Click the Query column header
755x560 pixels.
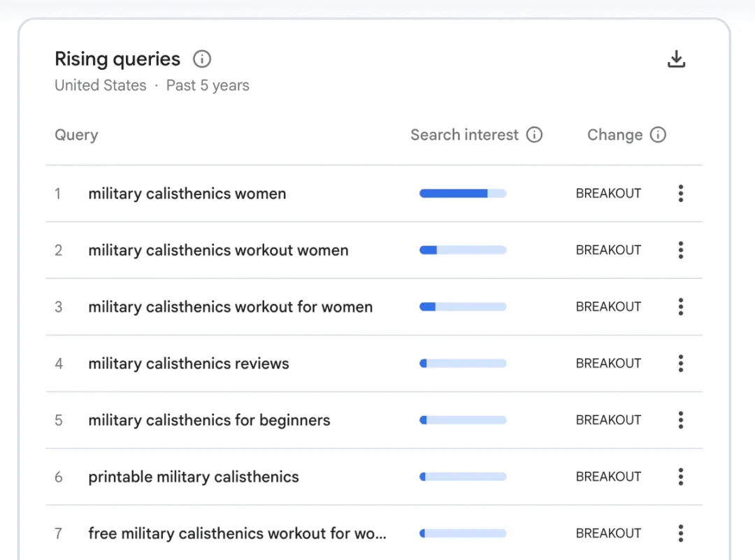tap(76, 136)
